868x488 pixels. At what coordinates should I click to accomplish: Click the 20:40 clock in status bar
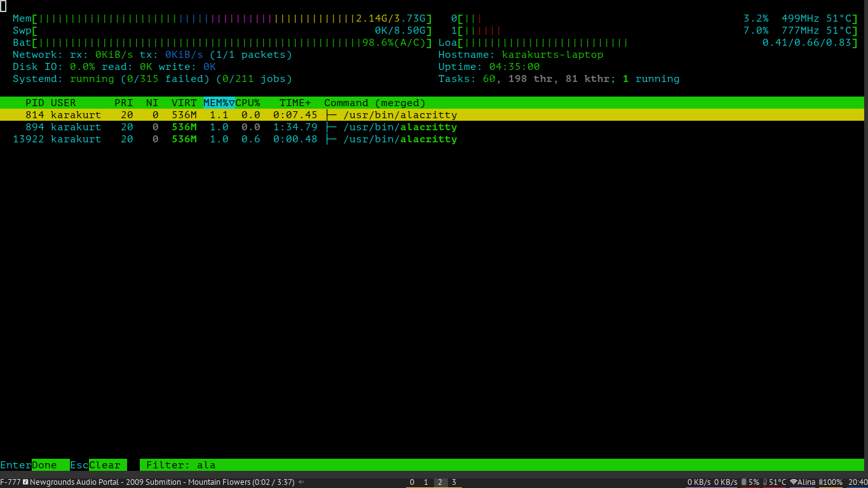(857, 482)
